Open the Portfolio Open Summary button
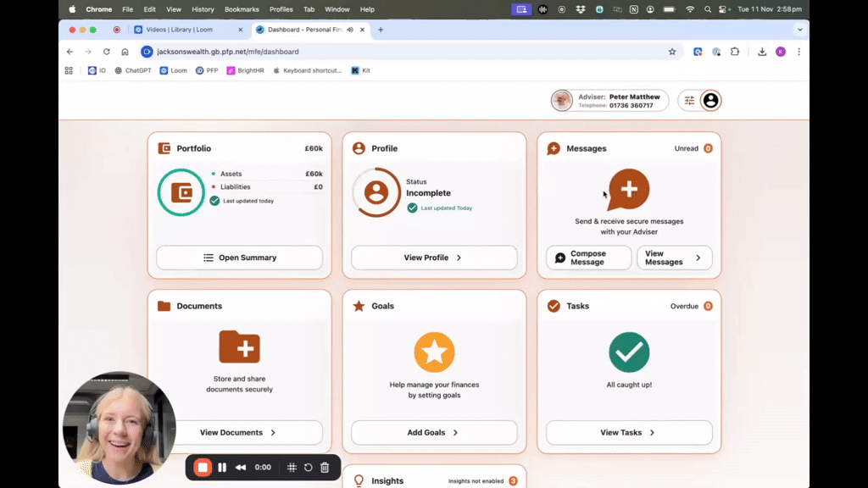The width and height of the screenshot is (868, 488). coord(239,258)
